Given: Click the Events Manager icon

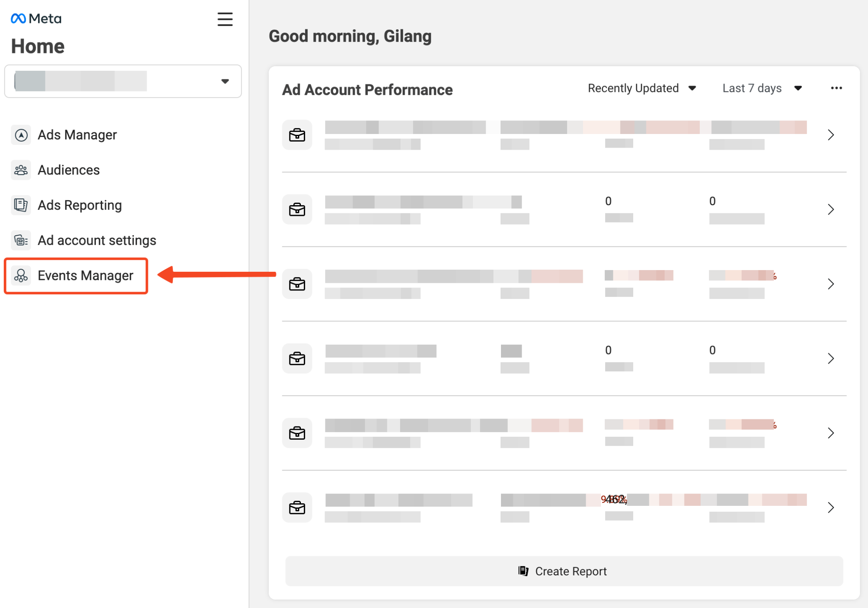Looking at the screenshot, I should point(21,276).
